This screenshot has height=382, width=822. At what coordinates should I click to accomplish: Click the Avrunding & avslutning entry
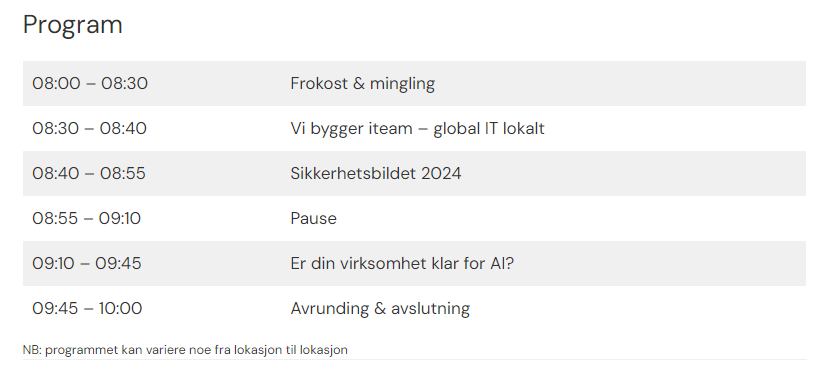tap(380, 309)
